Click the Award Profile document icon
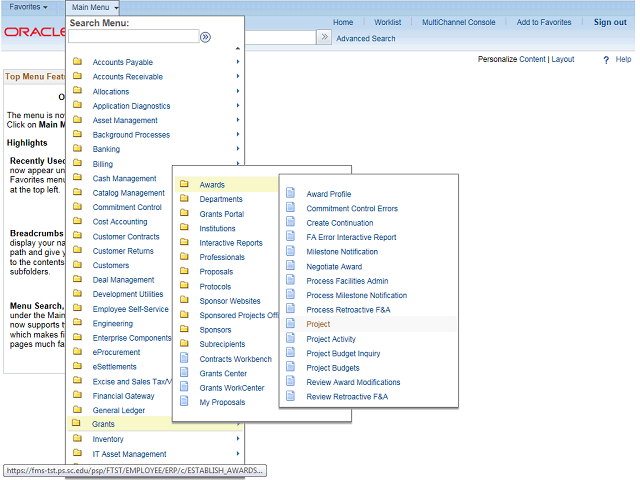The width and height of the screenshot is (640, 480). pyautogui.click(x=291, y=194)
